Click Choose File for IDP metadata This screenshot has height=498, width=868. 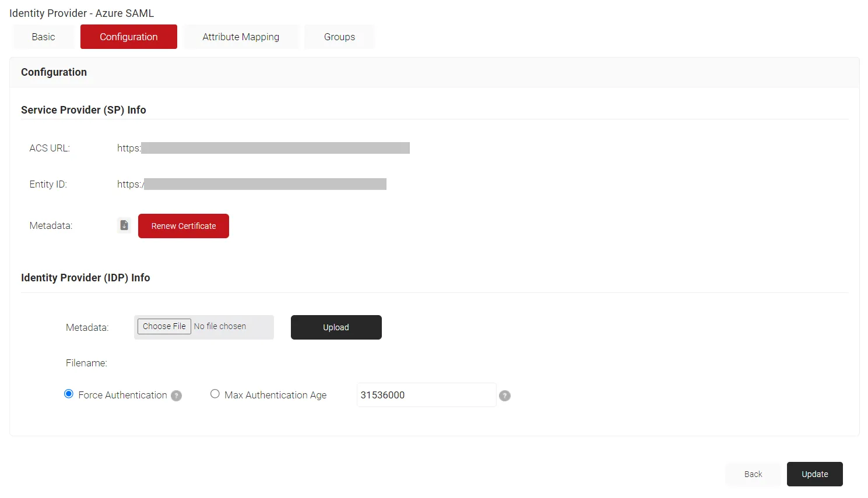click(164, 326)
